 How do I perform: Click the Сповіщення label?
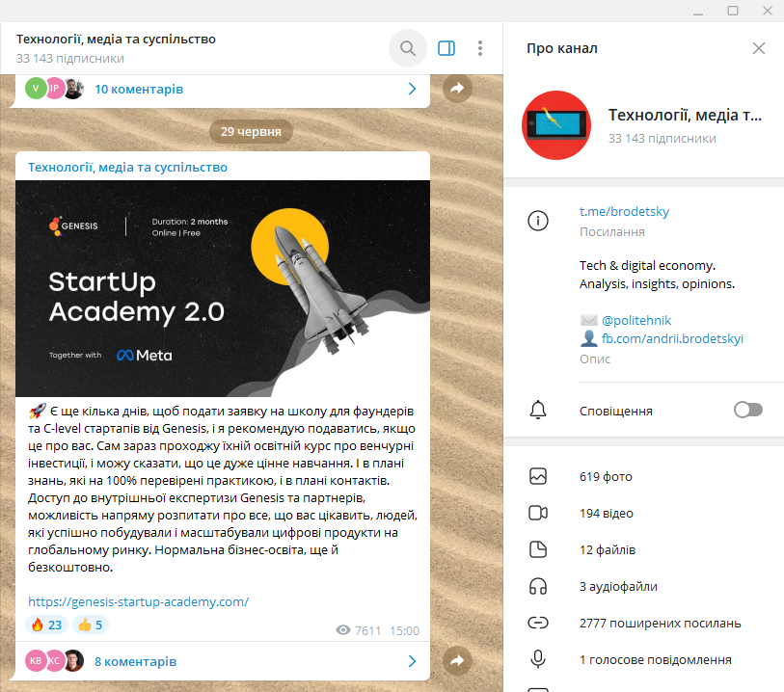[616, 411]
